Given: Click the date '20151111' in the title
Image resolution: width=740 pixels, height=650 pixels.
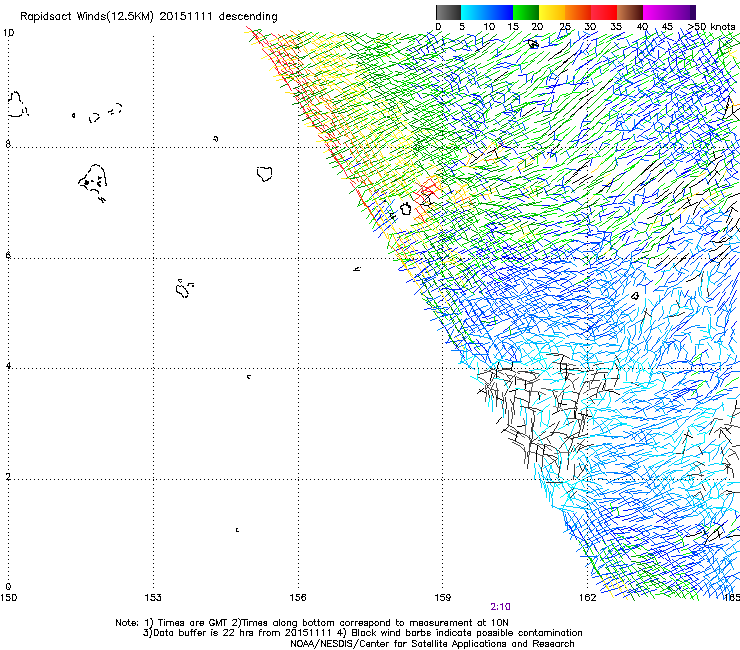Looking at the screenshot, I should (x=185, y=17).
